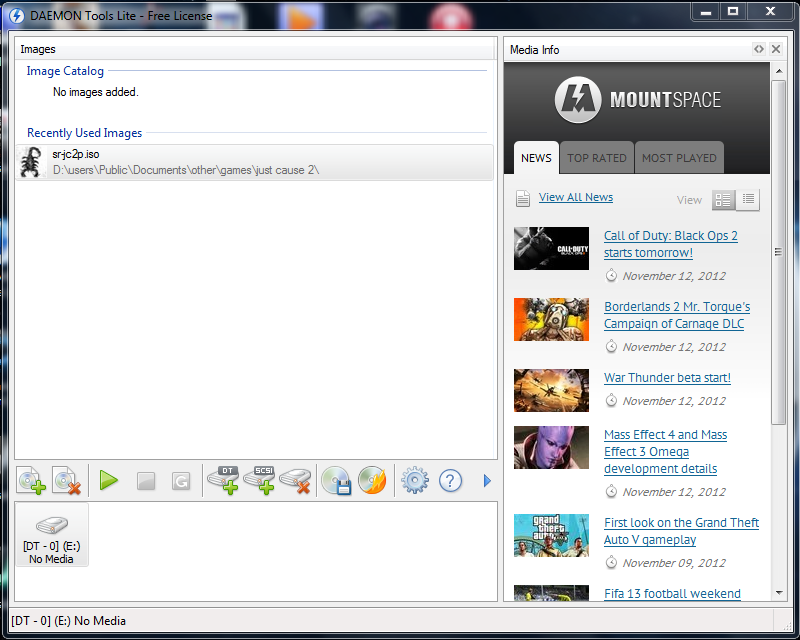Click the Call of Duty date November 12, 2012

[x=674, y=276]
